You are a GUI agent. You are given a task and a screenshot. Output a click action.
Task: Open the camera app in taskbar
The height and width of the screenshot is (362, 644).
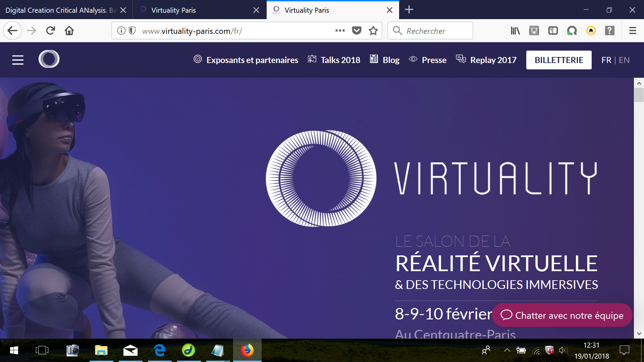point(72,350)
